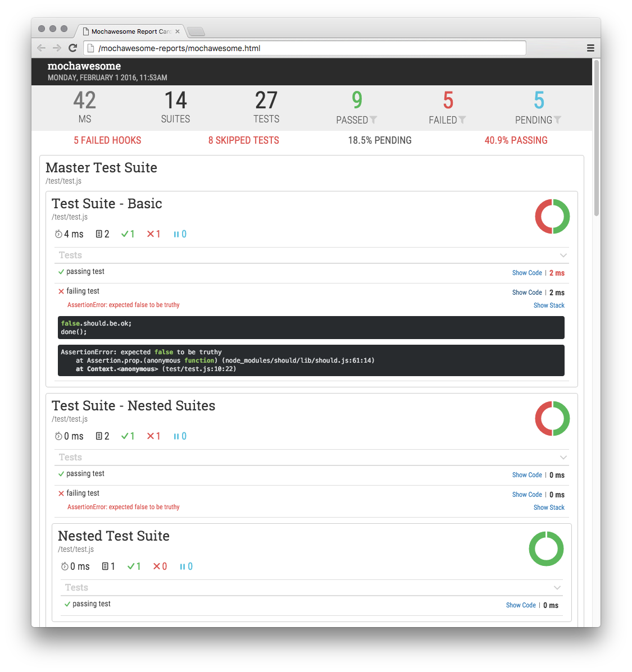This screenshot has width=632, height=672.
Task: Click stopwatch icon in Test Suite - Nested Suites
Action: click(x=58, y=436)
